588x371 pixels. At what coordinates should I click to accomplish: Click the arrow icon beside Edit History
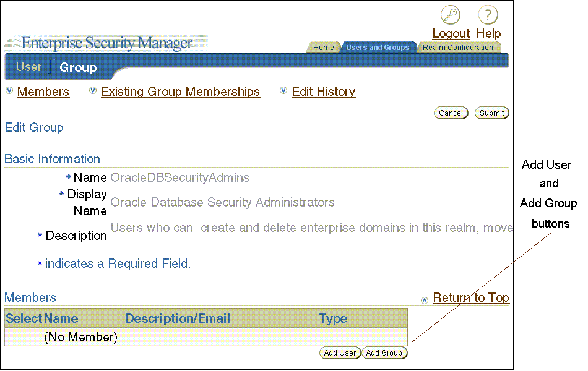click(283, 91)
